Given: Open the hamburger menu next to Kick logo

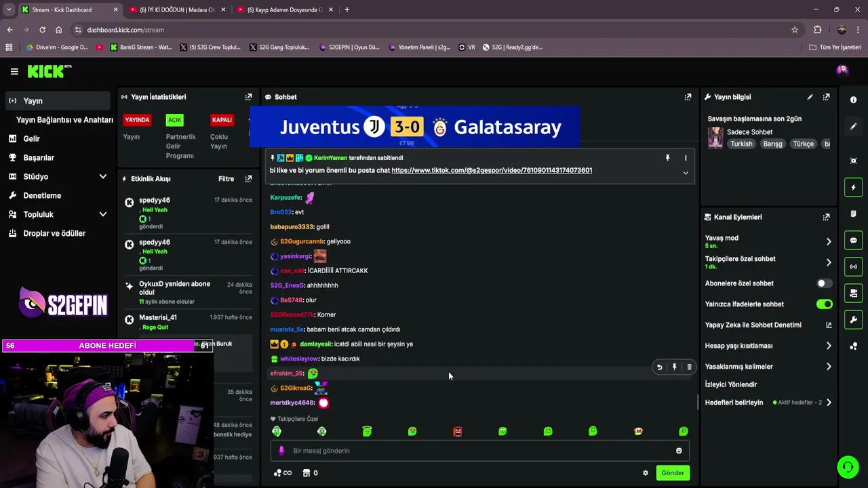Looking at the screenshot, I should pos(14,71).
